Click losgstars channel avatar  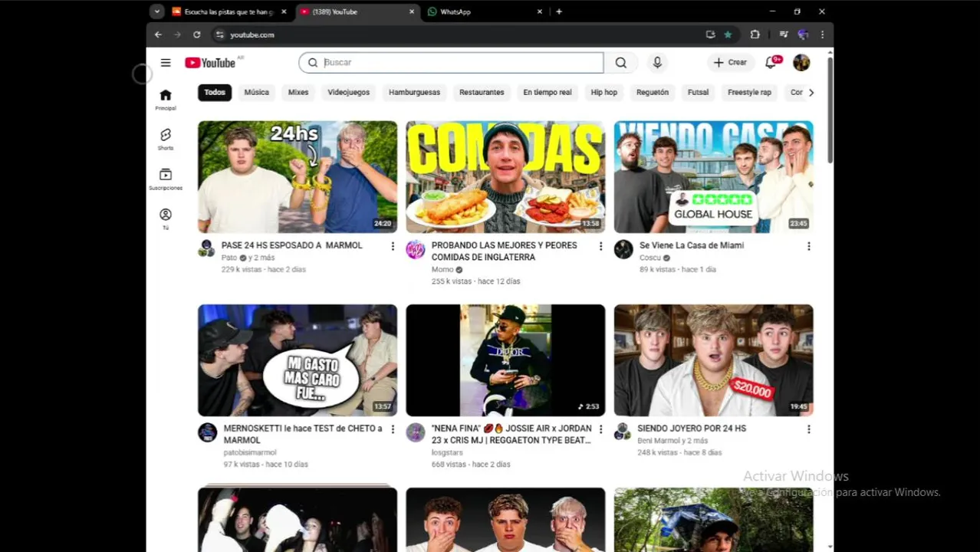415,432
